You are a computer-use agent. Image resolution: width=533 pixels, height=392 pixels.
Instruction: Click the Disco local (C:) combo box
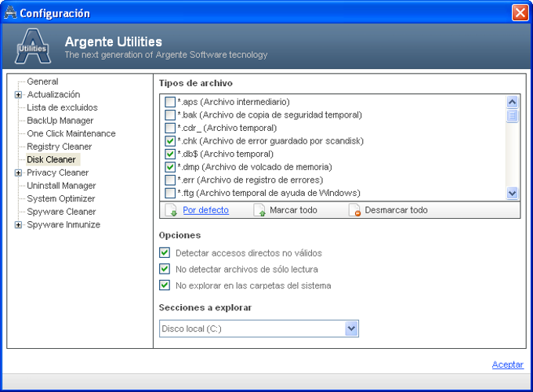pos(259,328)
